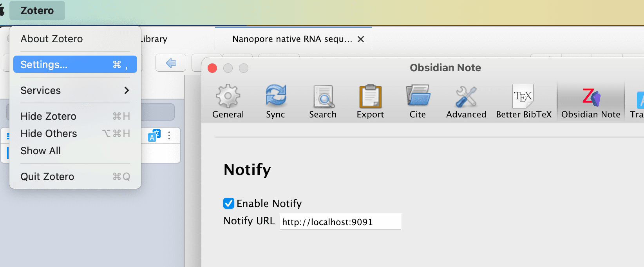
Task: Open the General preferences pane
Action: click(228, 102)
